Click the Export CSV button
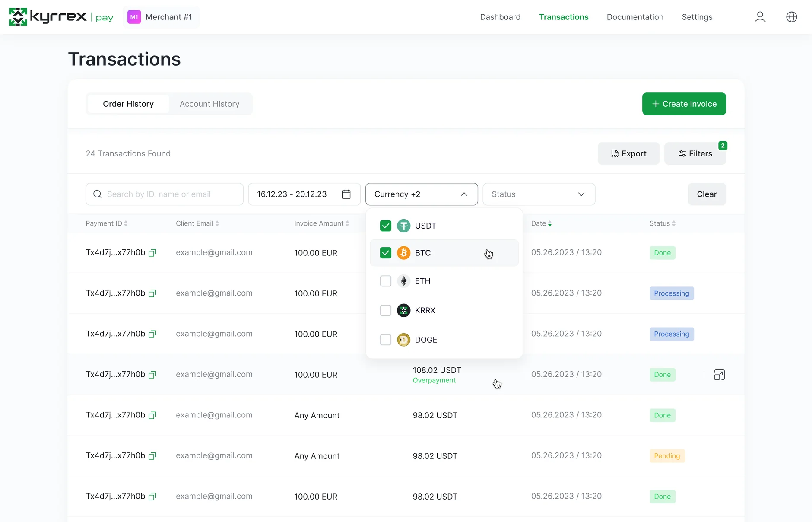The image size is (812, 522). (628, 153)
